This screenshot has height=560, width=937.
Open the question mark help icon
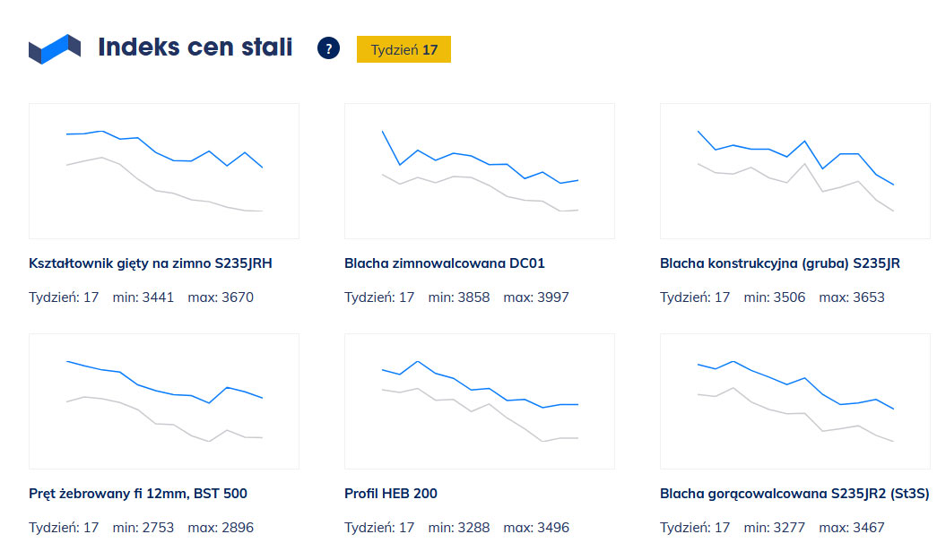coord(328,48)
